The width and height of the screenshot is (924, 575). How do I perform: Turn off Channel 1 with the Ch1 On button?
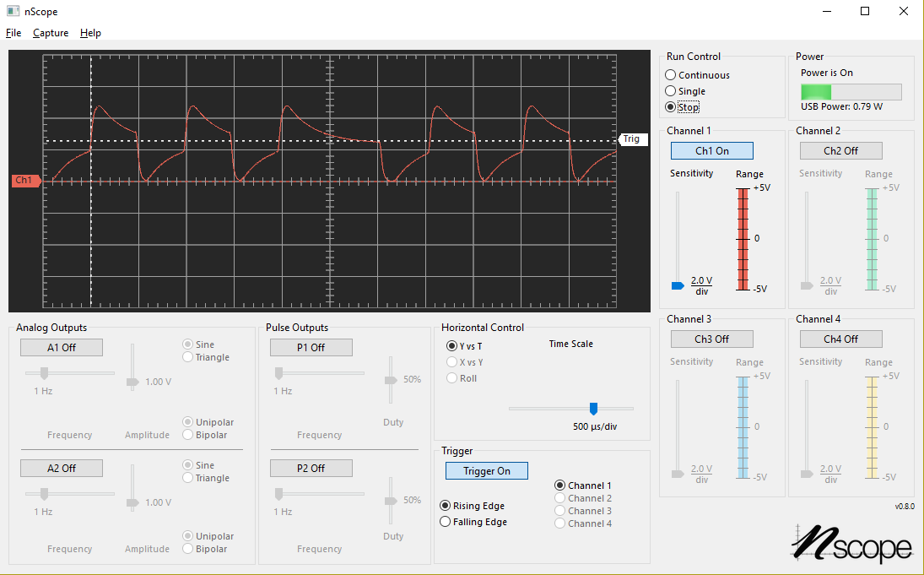pos(711,150)
